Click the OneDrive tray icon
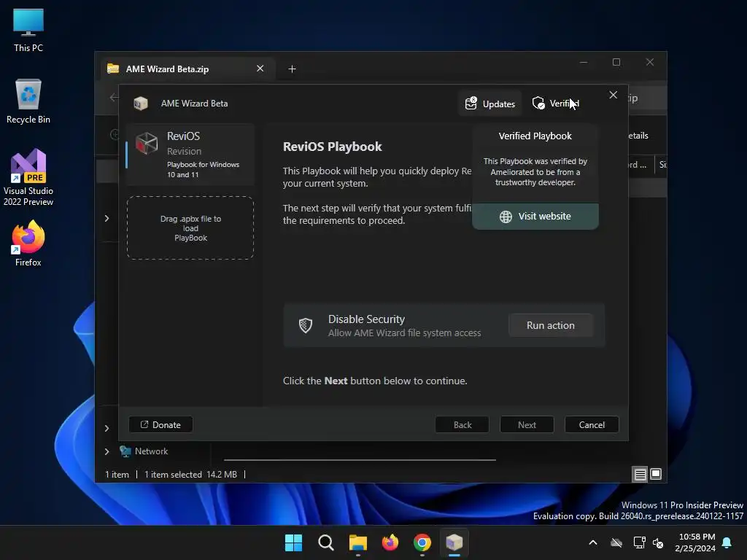Screen dimensions: 747x560 (616, 542)
